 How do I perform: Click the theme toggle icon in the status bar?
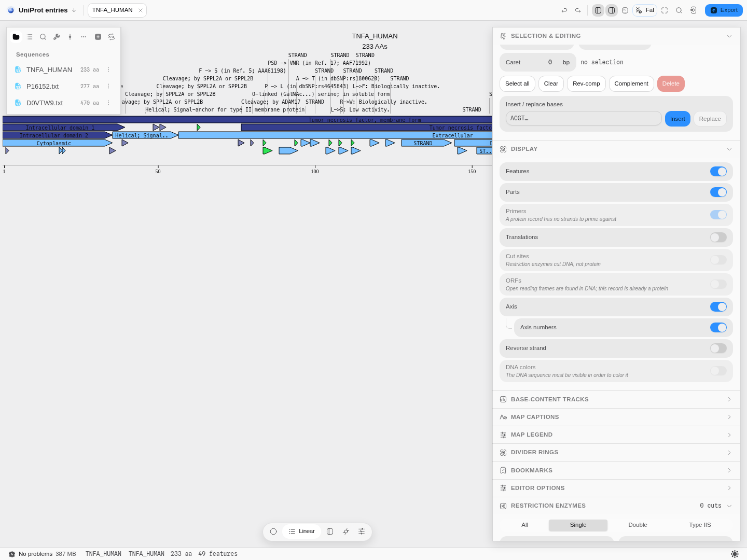[x=735, y=554]
